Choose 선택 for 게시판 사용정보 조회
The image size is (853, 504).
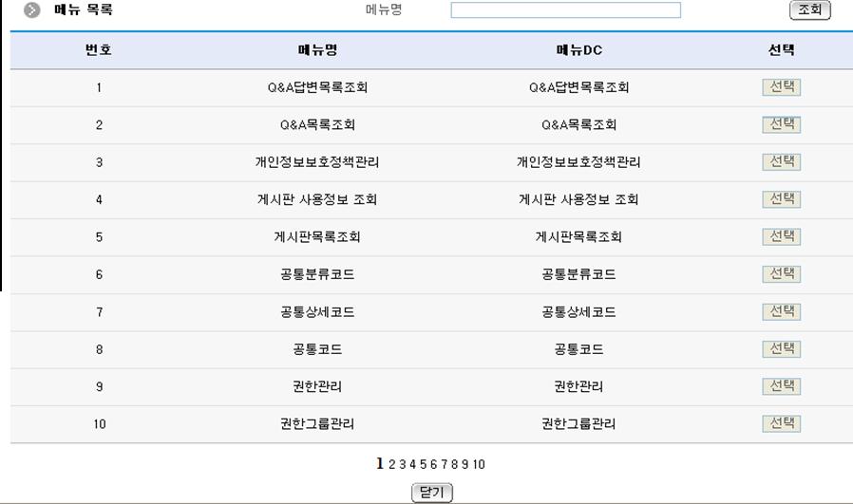click(x=781, y=199)
